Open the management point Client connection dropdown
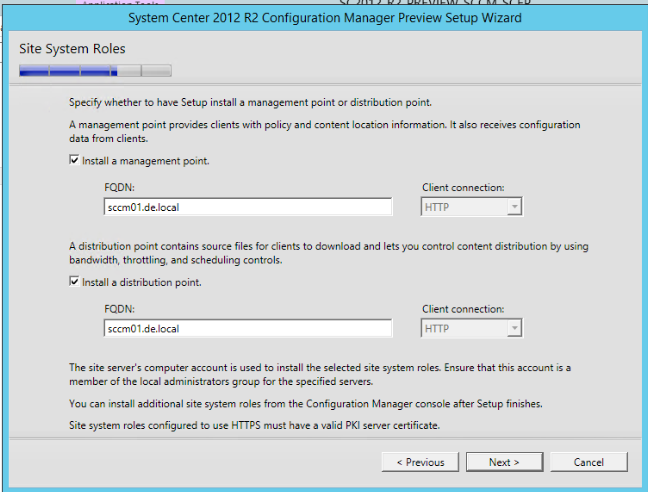 pyautogui.click(x=471, y=207)
